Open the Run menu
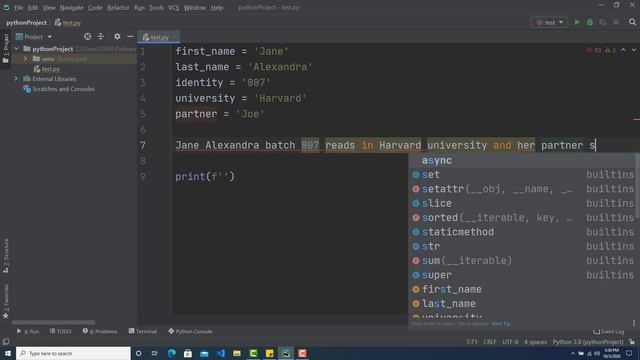Screen dimensions: 640x360 point(139,7)
